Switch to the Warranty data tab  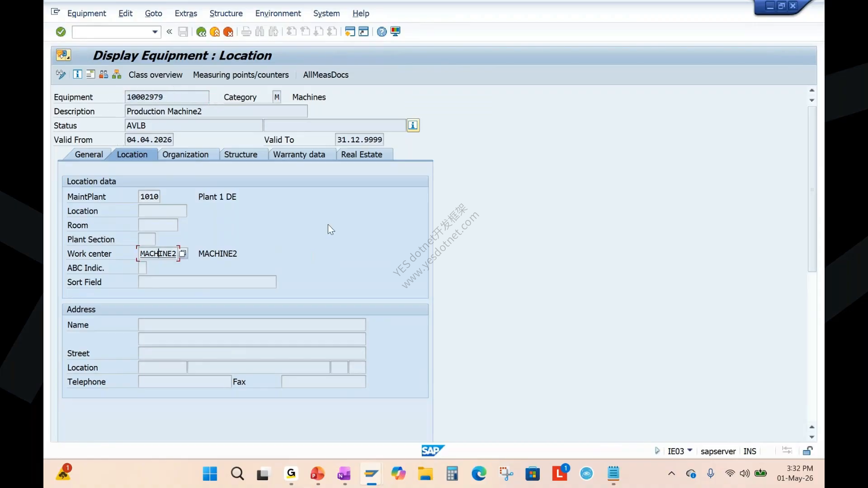tap(299, 155)
